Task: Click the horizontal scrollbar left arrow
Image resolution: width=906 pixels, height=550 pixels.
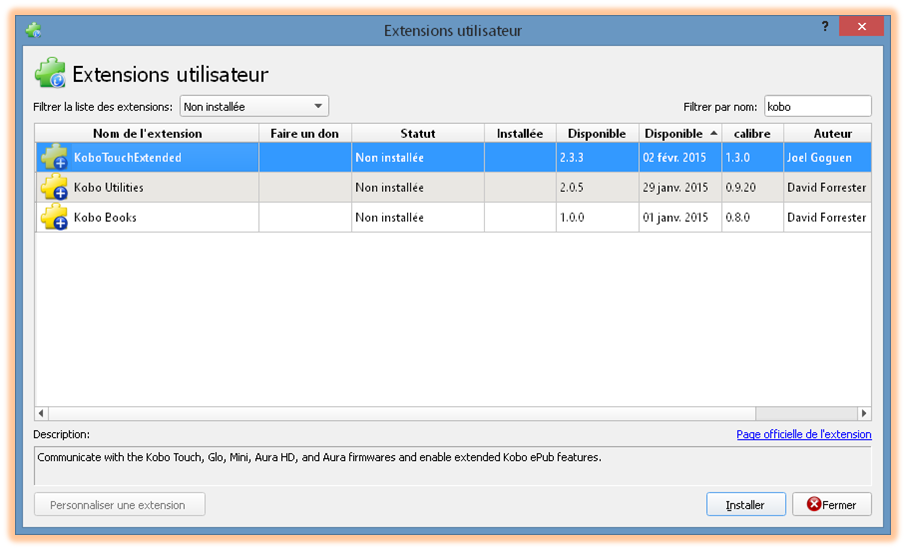Action: pos(41,413)
